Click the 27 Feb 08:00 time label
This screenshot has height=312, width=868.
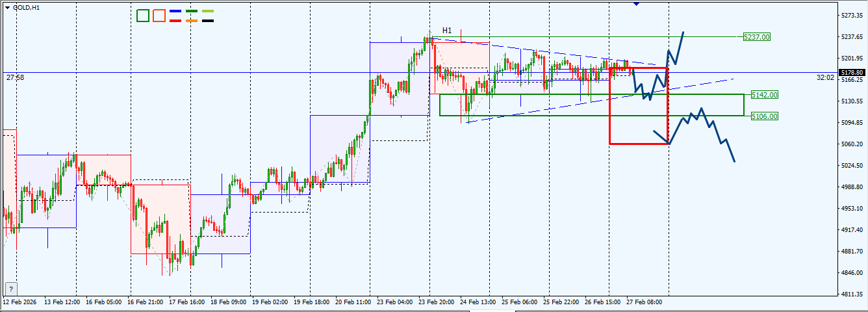click(x=645, y=302)
